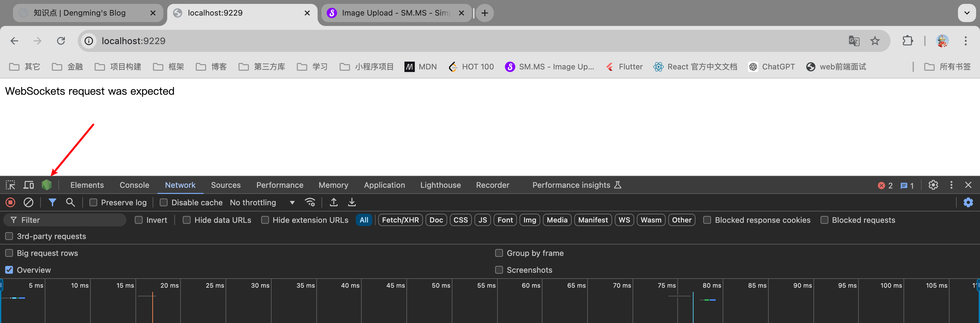Import a HAR file with upload icon
The image size is (980, 323).
[x=334, y=202]
